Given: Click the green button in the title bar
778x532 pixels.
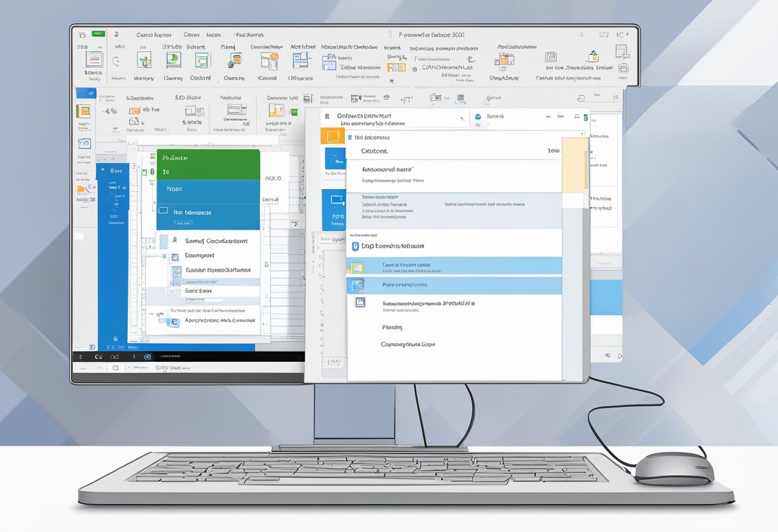Looking at the screenshot, I should pos(99,33).
